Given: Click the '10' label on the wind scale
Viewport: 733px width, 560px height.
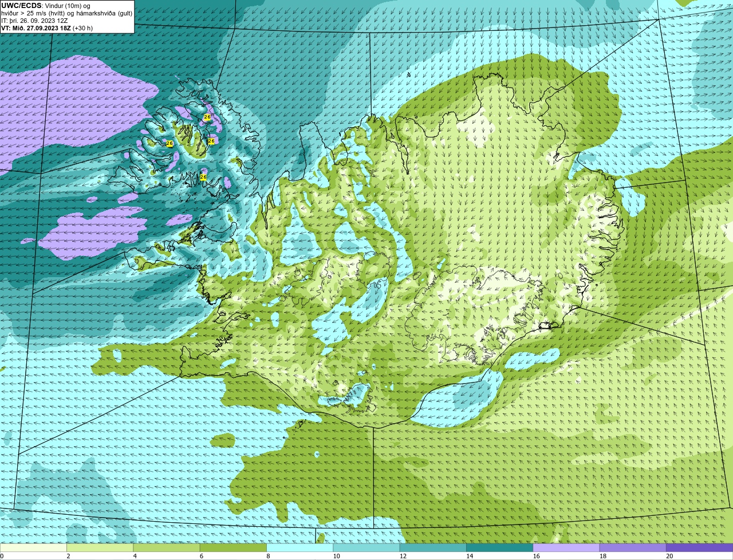Looking at the screenshot, I should [x=336, y=556].
